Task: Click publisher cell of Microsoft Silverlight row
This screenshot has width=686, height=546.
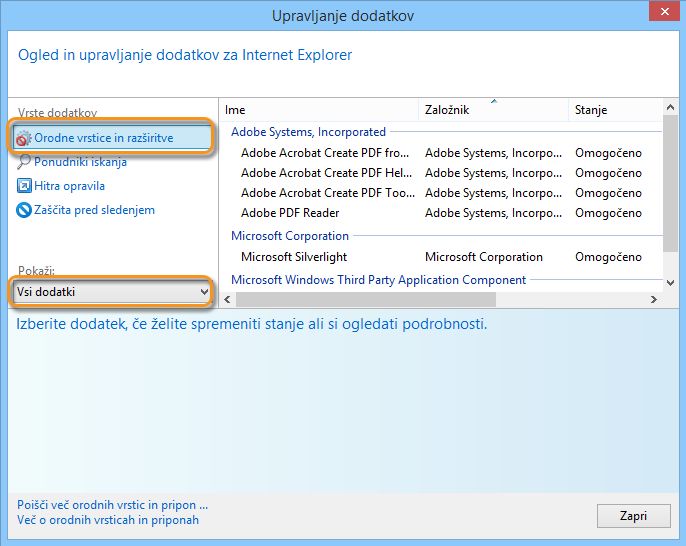Action: (483, 257)
